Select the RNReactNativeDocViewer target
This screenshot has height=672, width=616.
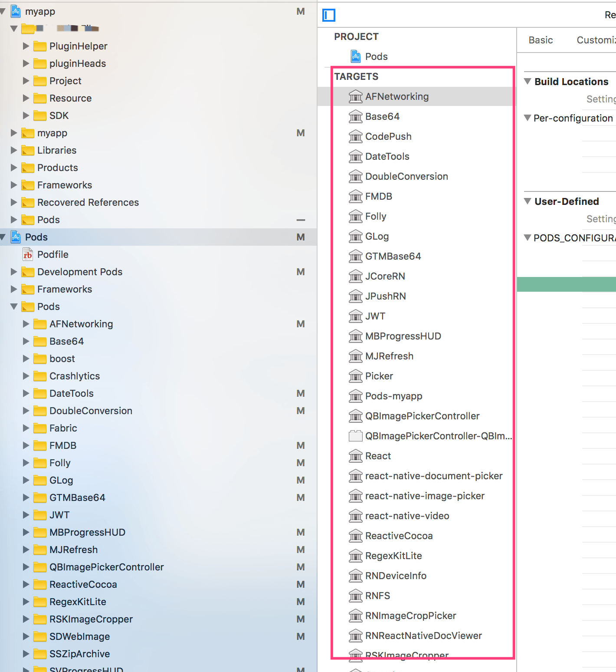coord(423,636)
